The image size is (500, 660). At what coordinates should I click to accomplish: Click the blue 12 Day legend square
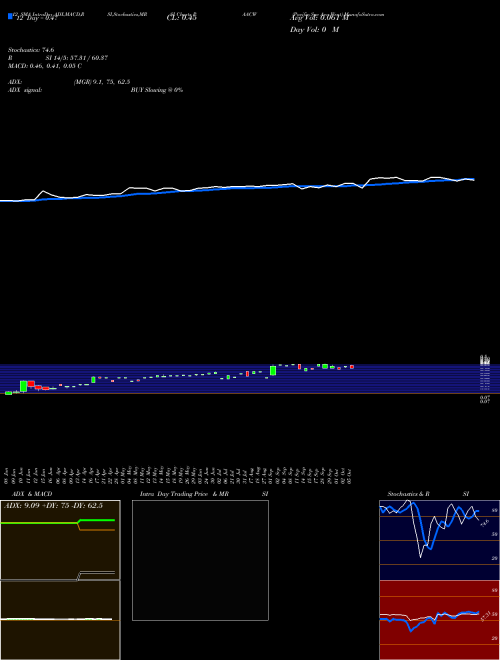point(10,17)
